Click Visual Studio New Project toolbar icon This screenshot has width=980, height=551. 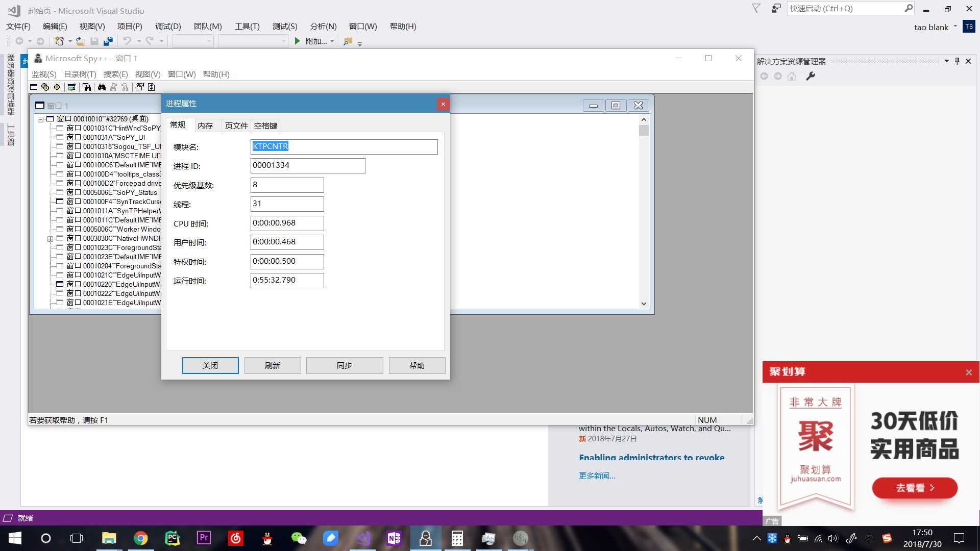click(x=59, y=41)
